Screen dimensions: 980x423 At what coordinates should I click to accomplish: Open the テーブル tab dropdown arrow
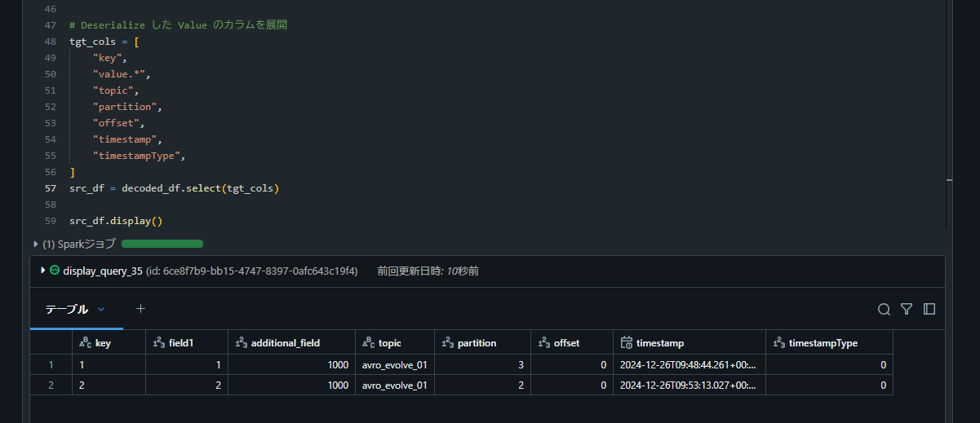point(101,310)
